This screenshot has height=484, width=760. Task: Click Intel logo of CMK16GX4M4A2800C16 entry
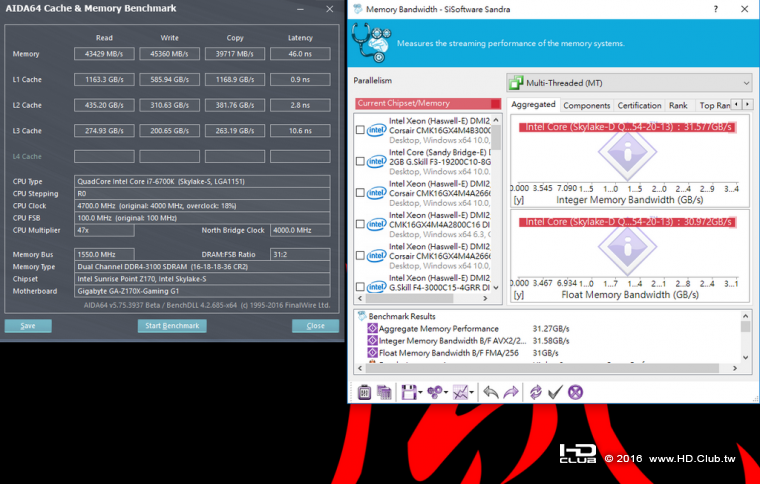pos(377,224)
